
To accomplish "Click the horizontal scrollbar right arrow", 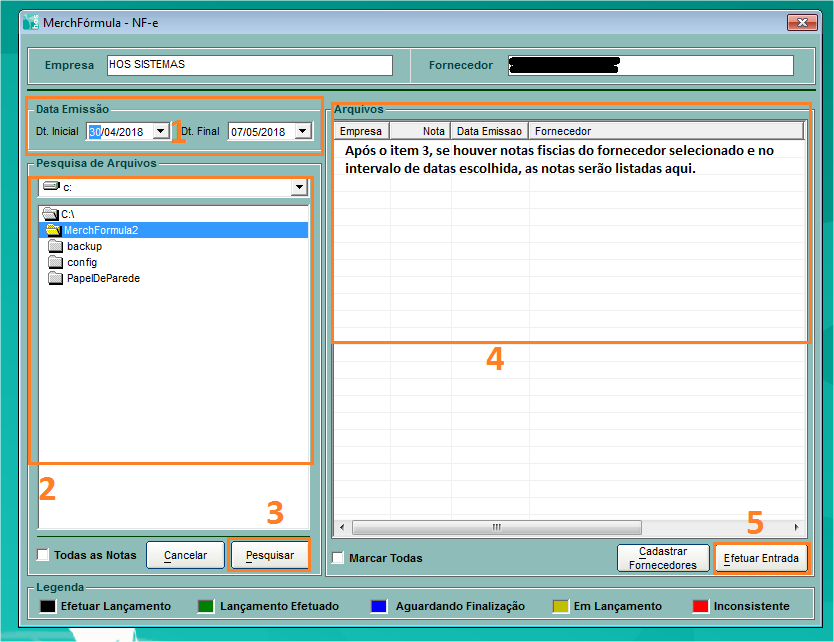I will coord(797,527).
